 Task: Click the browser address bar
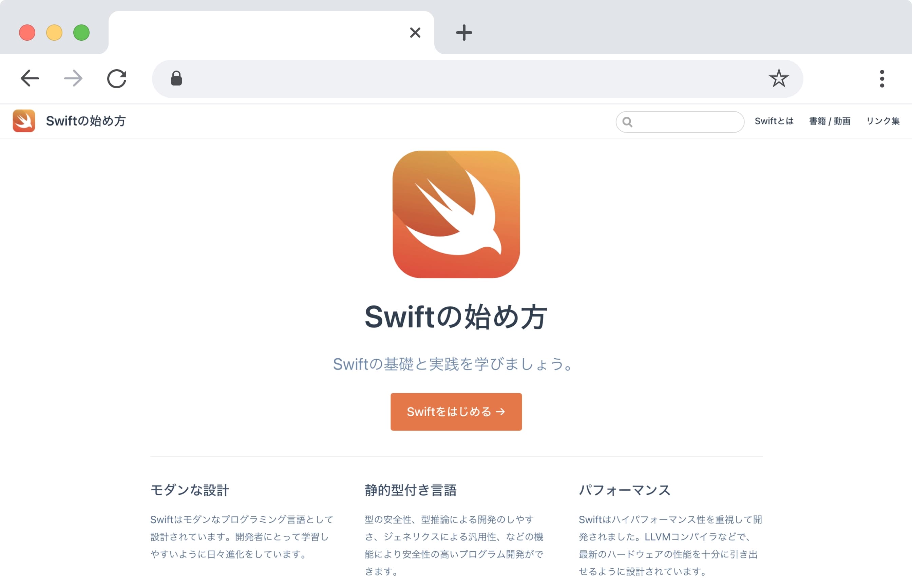point(478,79)
